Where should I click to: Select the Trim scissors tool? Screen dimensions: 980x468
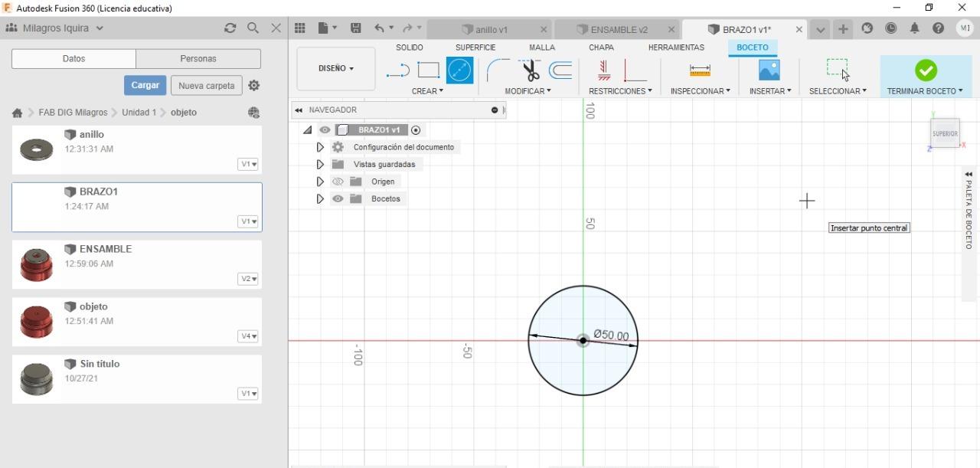tap(531, 70)
